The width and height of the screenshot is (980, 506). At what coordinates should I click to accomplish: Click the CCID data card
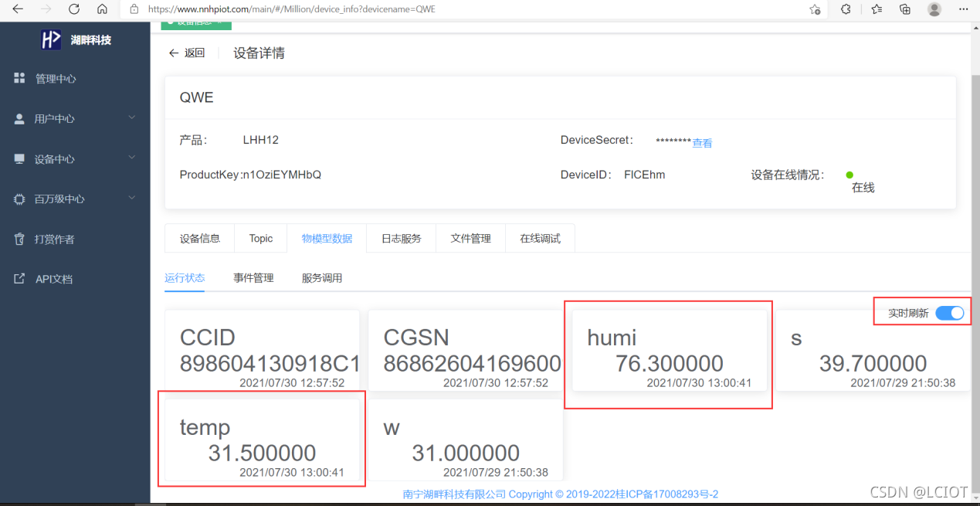pyautogui.click(x=263, y=351)
